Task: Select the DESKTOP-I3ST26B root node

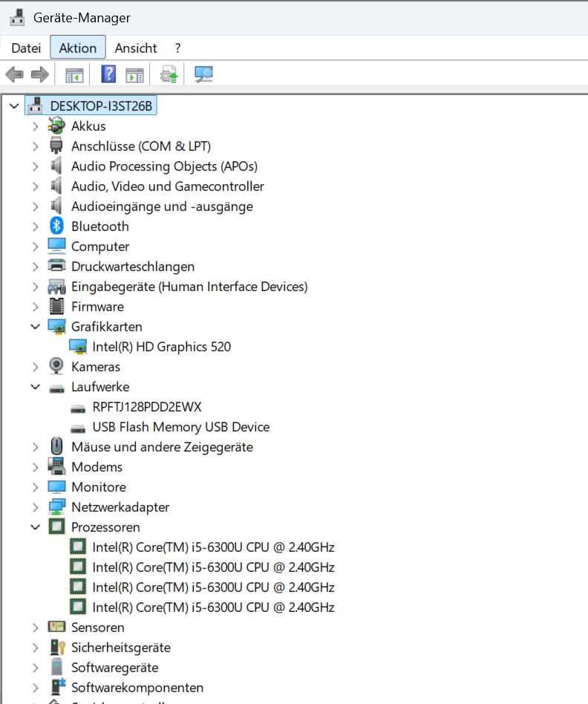Action: click(x=101, y=106)
